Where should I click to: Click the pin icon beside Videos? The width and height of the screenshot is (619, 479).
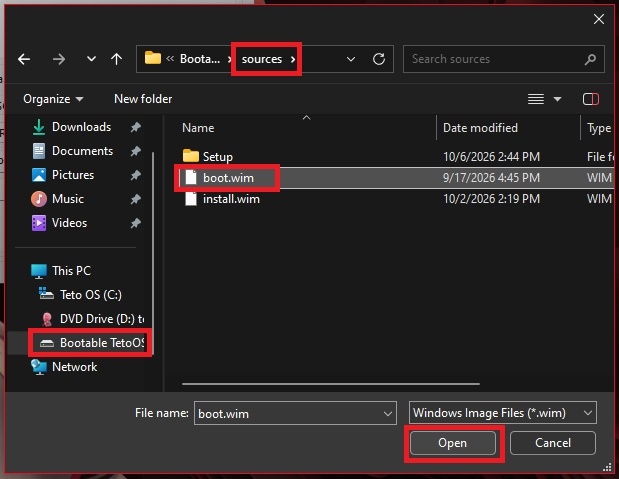click(135, 223)
